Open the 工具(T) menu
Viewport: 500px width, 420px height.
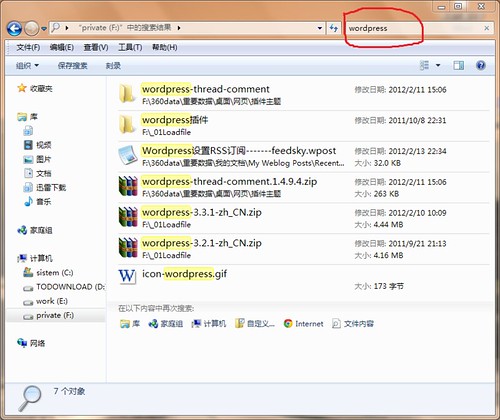(130, 48)
